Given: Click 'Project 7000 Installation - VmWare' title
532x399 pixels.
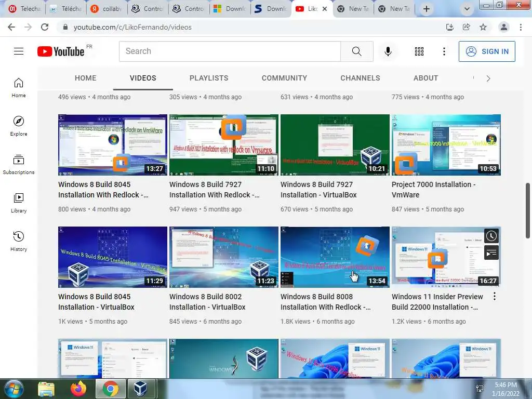Looking at the screenshot, I should pyautogui.click(x=434, y=190).
